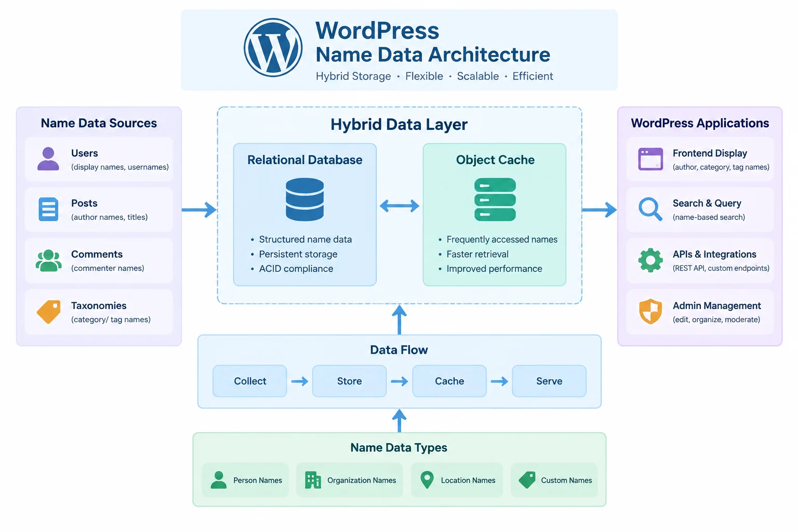Select the Collect step box

click(250, 381)
